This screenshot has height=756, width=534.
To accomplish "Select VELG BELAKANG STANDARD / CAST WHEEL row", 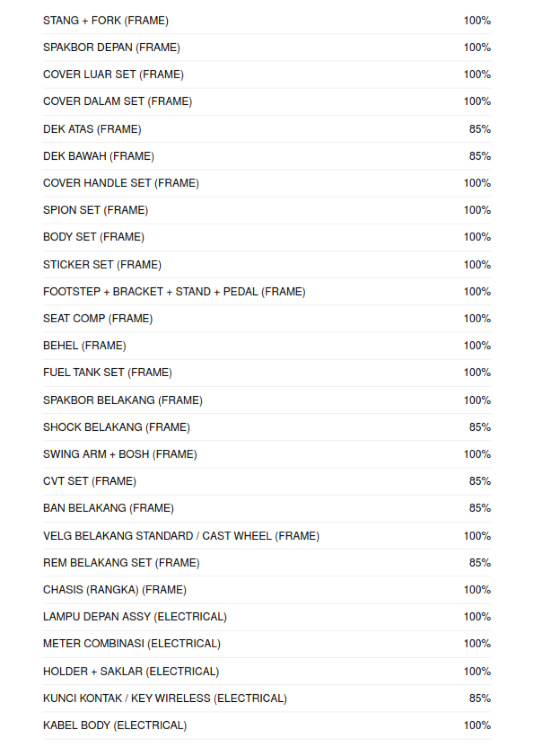I will click(x=181, y=536).
